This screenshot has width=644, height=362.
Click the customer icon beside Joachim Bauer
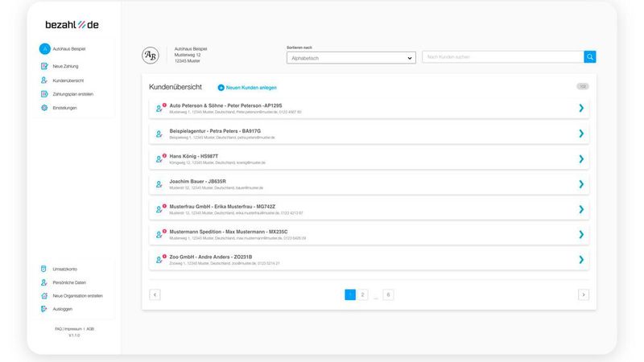[x=159, y=184]
